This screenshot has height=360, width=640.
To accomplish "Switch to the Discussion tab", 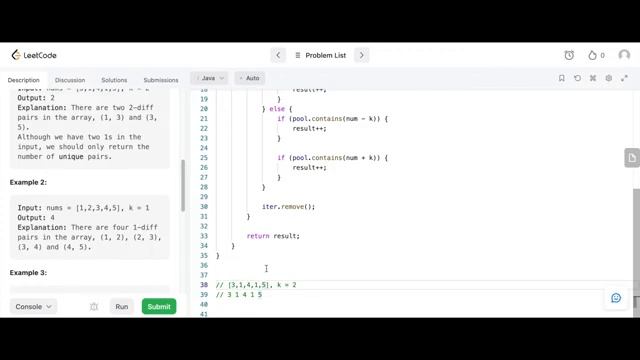I will (x=70, y=80).
